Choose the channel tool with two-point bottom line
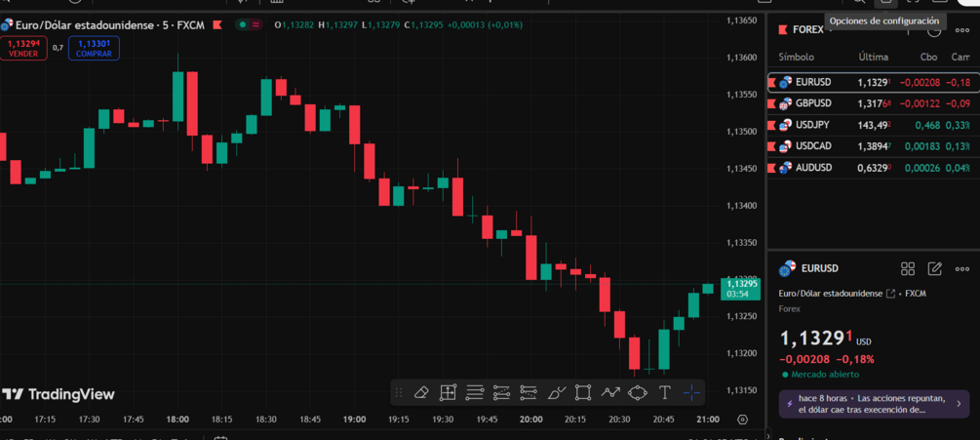 529,392
